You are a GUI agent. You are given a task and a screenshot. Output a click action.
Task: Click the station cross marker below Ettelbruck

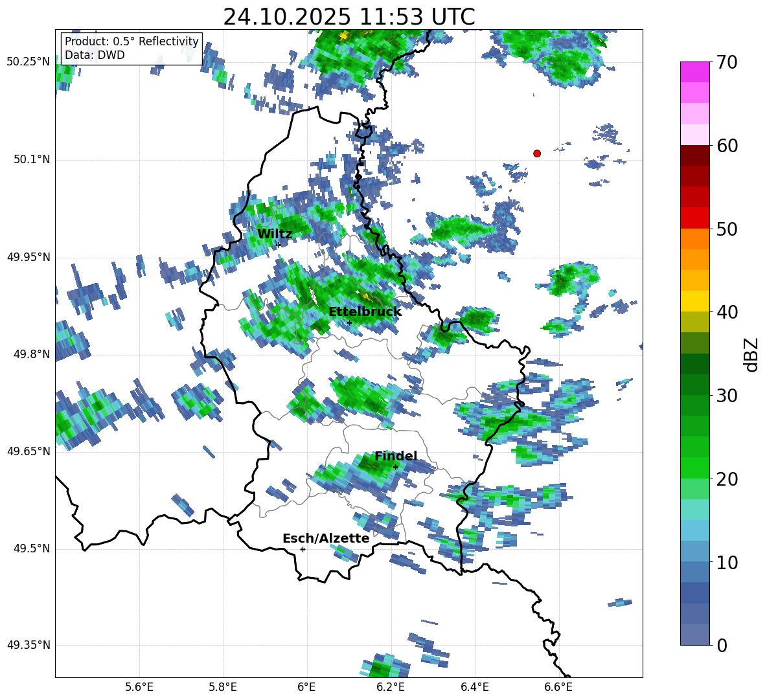[x=349, y=322]
